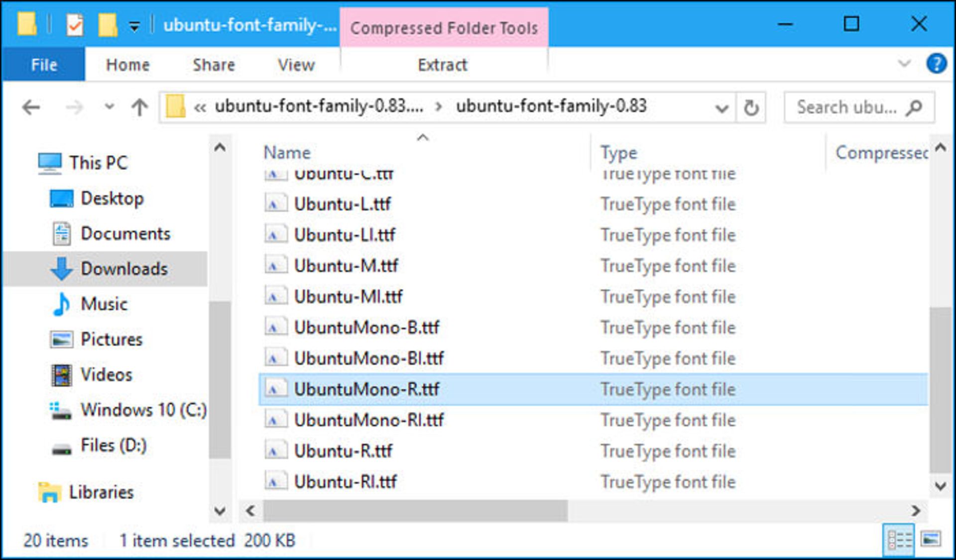The image size is (956, 560).
Task: Navigate back with the back arrow
Action: pyautogui.click(x=31, y=107)
